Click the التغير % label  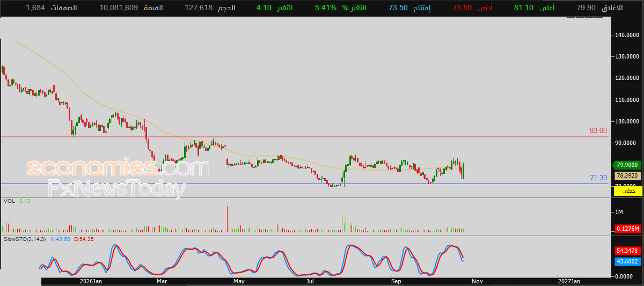pyautogui.click(x=355, y=8)
